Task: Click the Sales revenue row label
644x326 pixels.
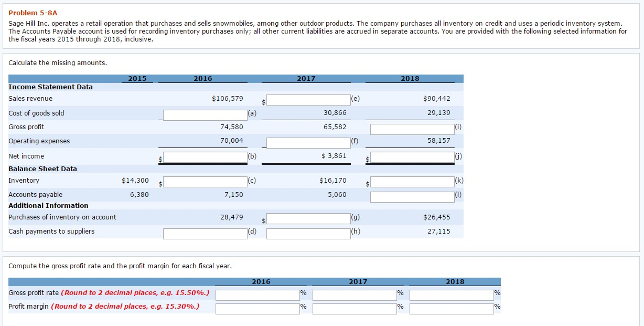Action: pyautogui.click(x=31, y=99)
